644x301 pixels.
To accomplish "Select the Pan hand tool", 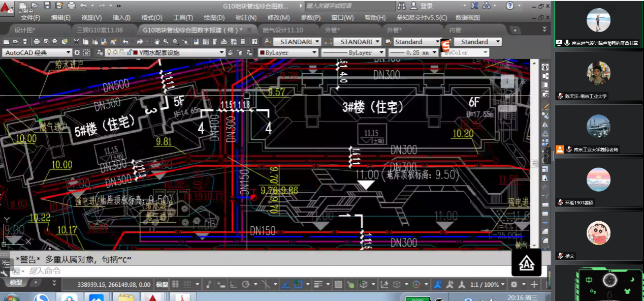I will (x=157, y=42).
